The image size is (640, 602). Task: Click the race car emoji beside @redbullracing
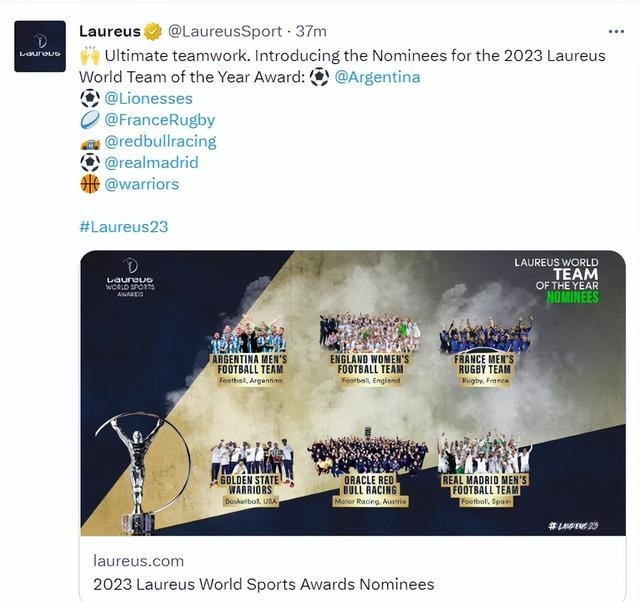(90, 144)
